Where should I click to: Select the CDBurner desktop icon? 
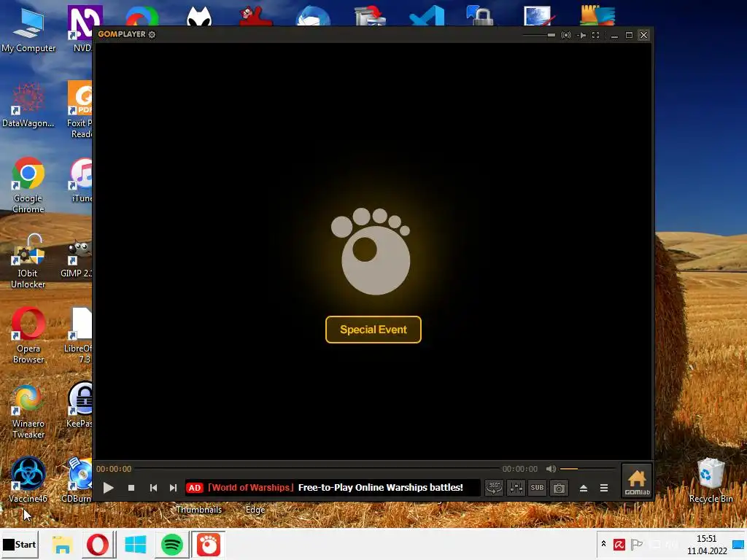click(77, 480)
